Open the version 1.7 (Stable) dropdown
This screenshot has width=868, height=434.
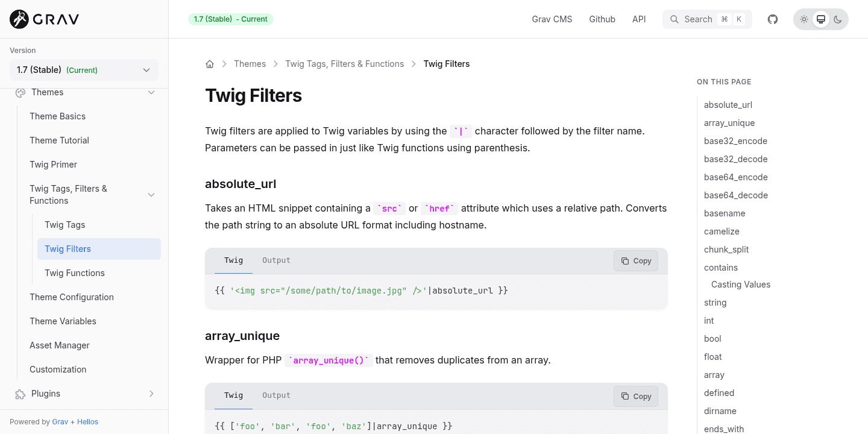point(84,70)
